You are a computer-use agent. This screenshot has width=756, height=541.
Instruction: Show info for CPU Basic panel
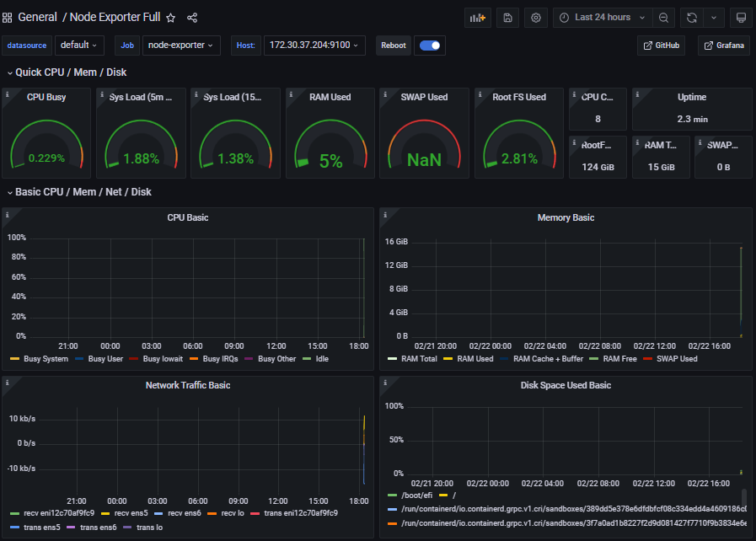coord(8,215)
